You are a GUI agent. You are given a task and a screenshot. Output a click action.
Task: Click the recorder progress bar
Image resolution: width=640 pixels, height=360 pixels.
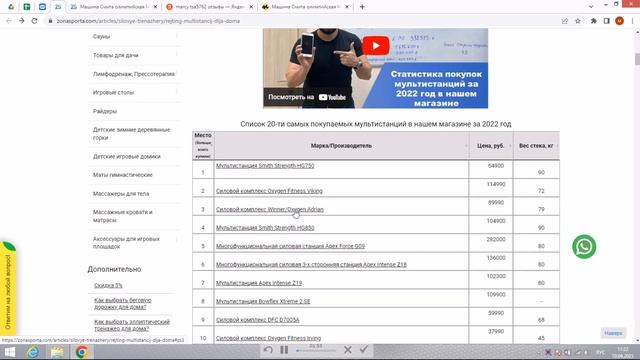point(316,351)
